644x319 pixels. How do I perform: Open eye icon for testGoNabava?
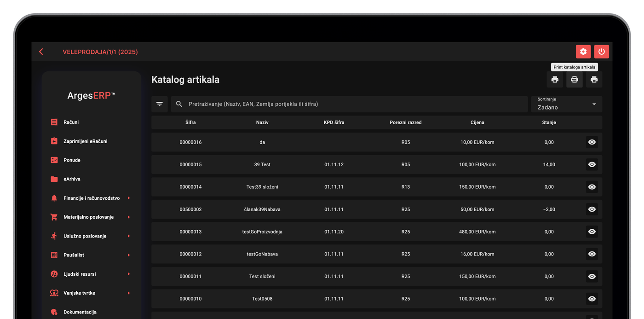click(x=592, y=254)
